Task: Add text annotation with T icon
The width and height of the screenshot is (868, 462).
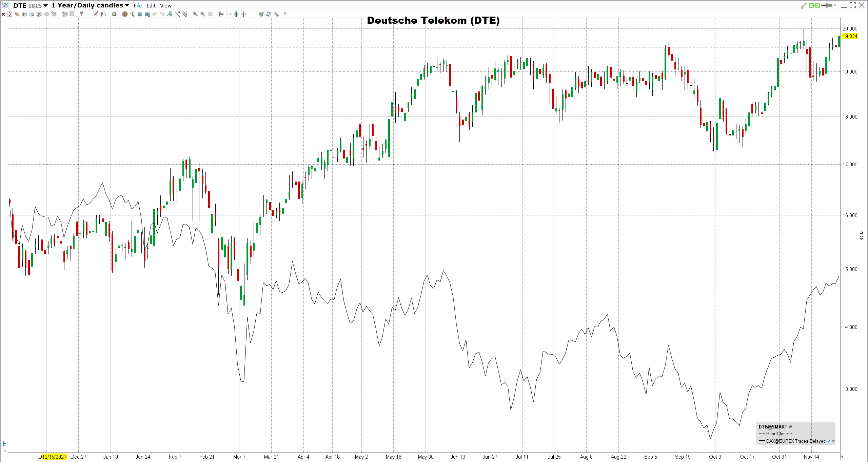Action: [140, 14]
